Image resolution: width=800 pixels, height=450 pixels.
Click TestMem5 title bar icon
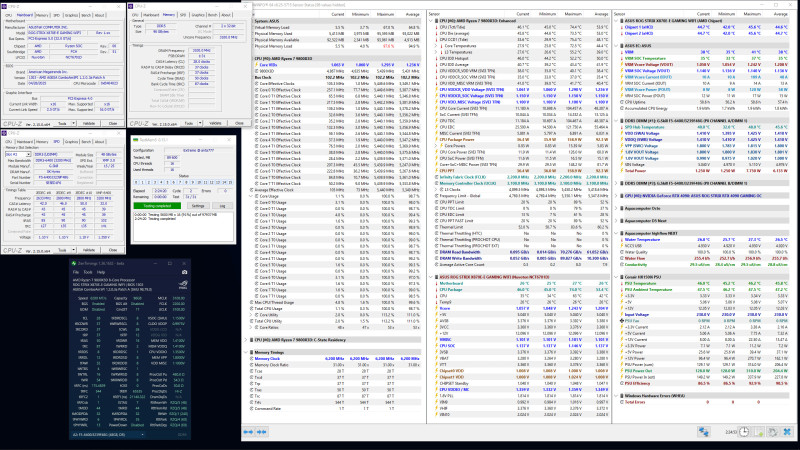(136, 139)
